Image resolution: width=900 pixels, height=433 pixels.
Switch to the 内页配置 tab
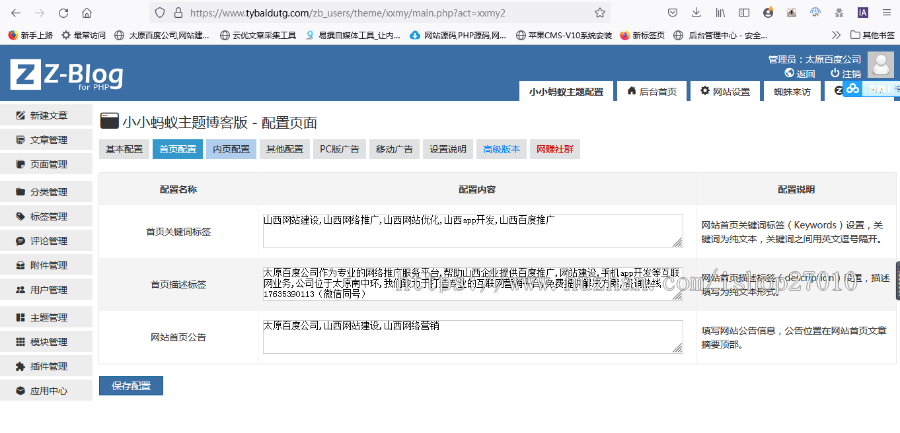(x=231, y=149)
